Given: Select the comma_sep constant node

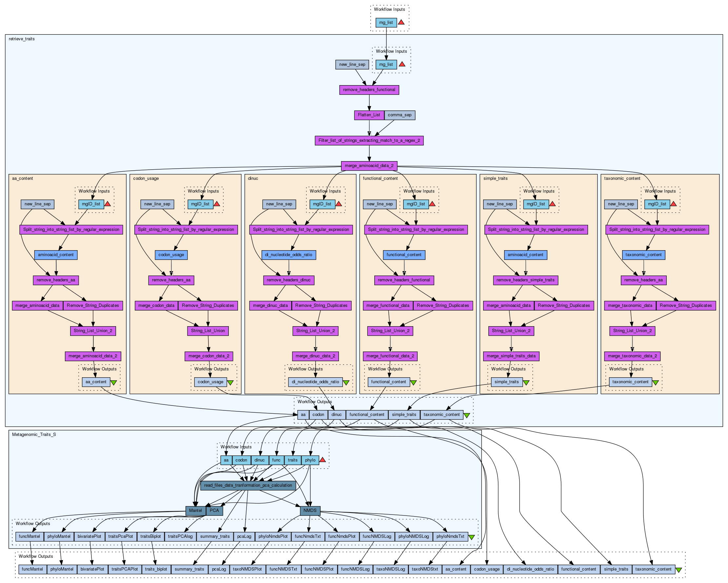Looking at the screenshot, I should (x=400, y=115).
